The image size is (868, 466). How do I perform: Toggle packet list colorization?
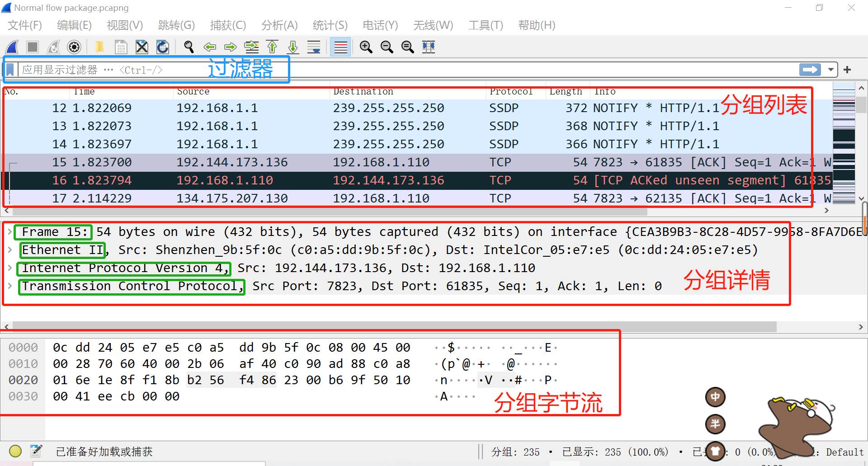point(340,47)
